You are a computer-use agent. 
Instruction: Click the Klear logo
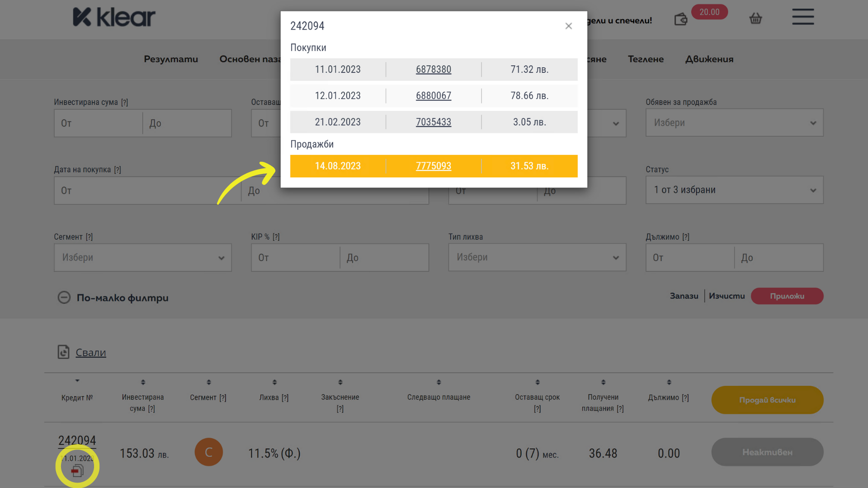click(x=114, y=17)
